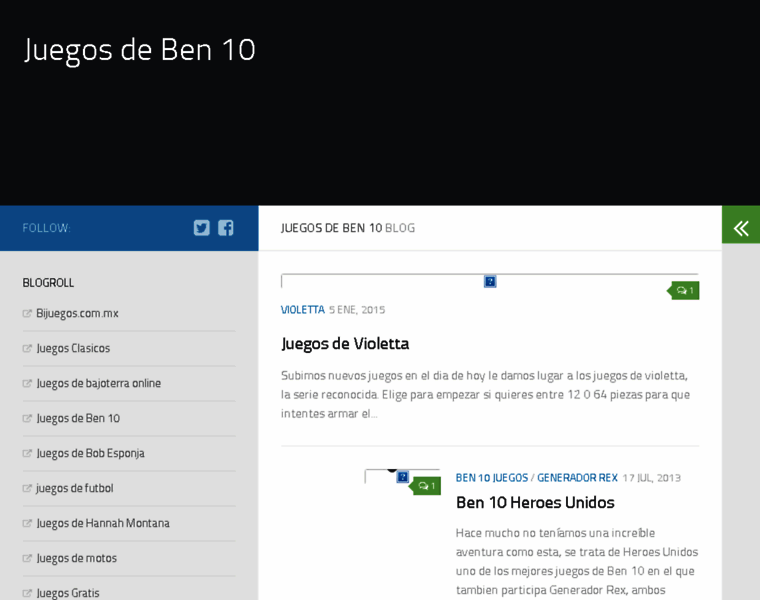
Task: Open the Juegos de Violetta post title
Action: point(345,344)
